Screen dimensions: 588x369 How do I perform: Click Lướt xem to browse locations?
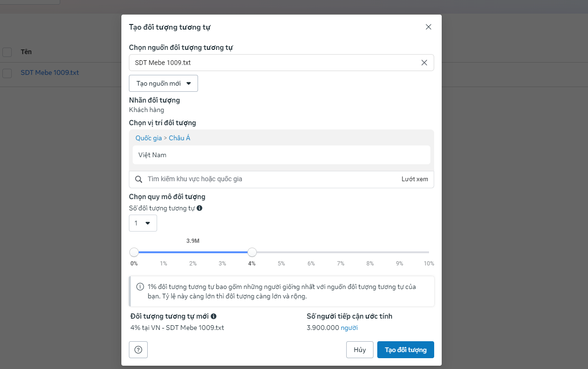414,179
